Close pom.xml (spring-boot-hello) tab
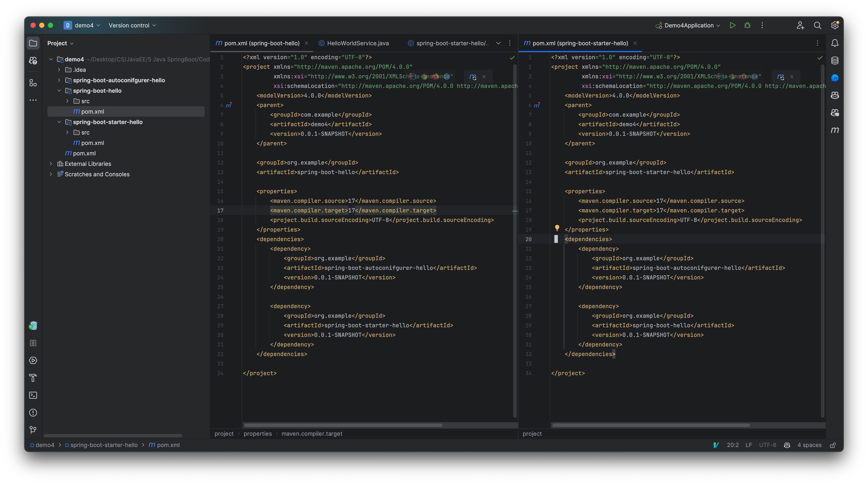 [x=306, y=43]
